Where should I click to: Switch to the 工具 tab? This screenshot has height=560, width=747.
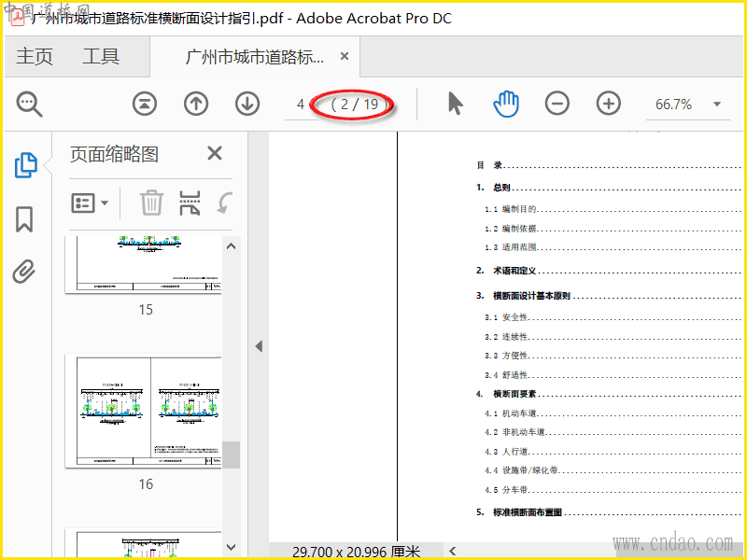click(x=101, y=56)
